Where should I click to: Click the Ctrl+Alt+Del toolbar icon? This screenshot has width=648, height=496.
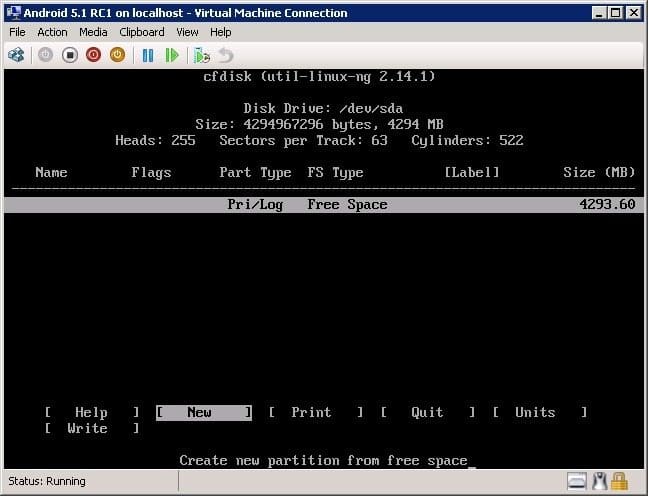point(16,55)
